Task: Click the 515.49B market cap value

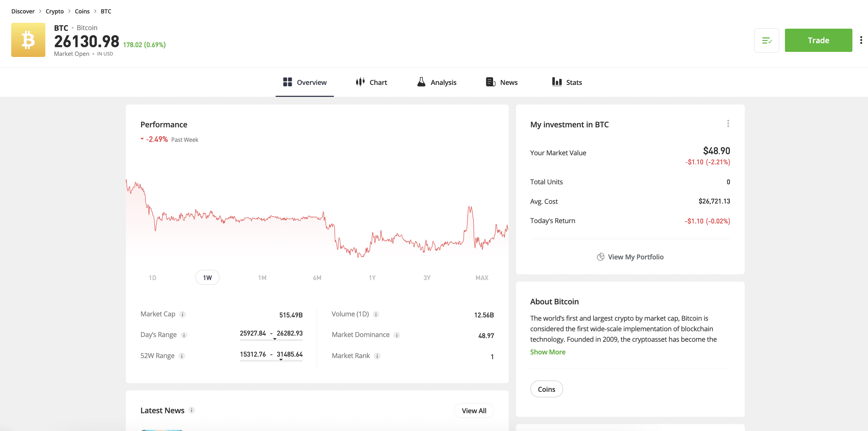Action: click(x=291, y=315)
